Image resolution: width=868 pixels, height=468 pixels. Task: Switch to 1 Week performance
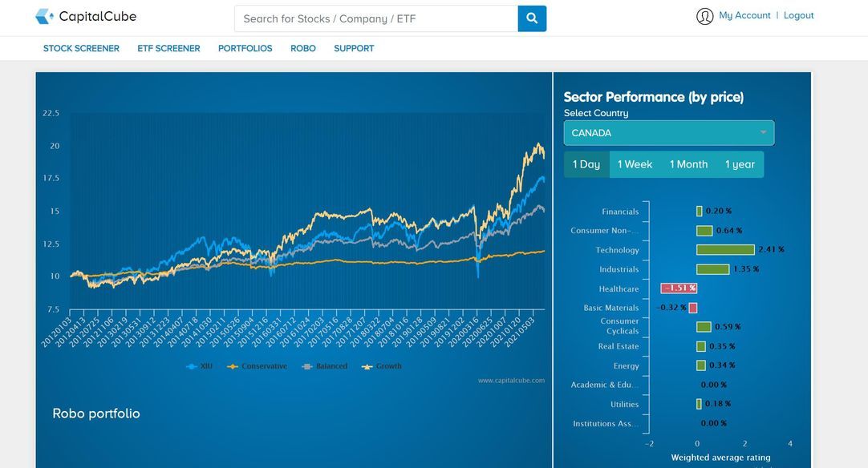(635, 164)
